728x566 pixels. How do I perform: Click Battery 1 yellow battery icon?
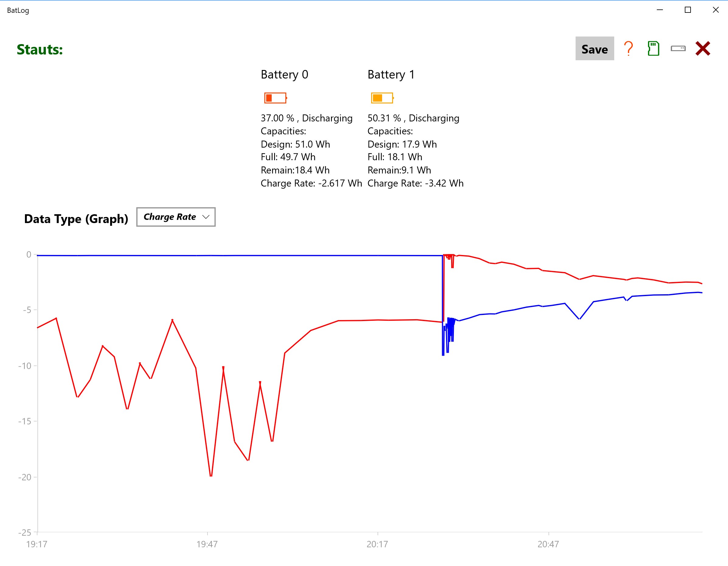382,98
